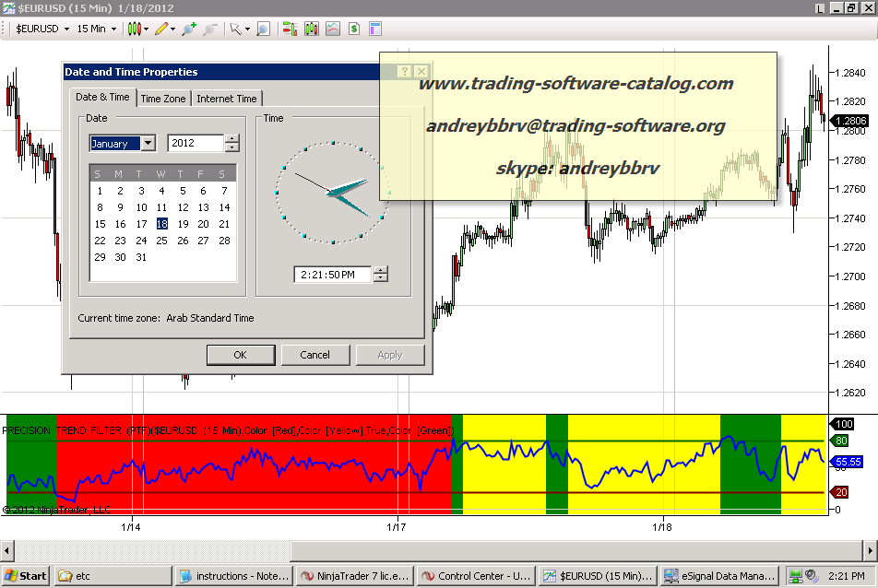Open the chart properties icon
Image resolution: width=878 pixels, height=588 pixels.
click(376, 29)
